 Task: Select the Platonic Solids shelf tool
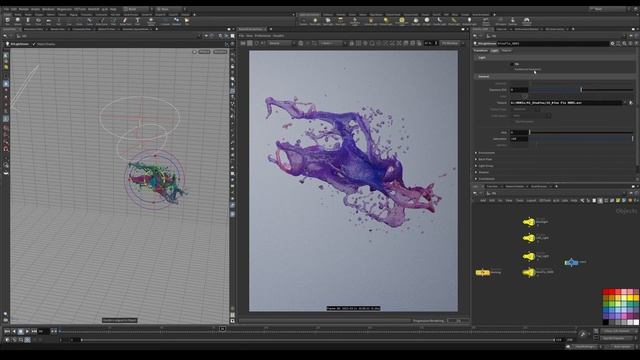pos(151,21)
